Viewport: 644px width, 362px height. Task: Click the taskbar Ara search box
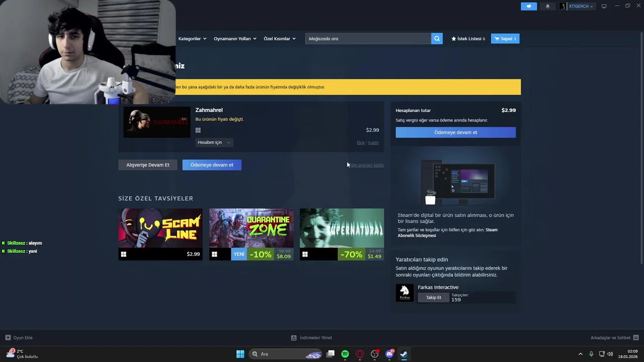point(285,354)
